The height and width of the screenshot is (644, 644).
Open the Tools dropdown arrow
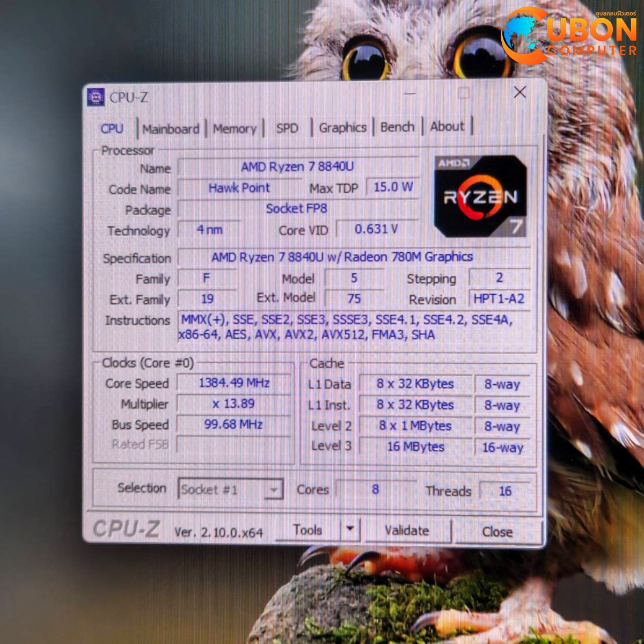tap(350, 529)
